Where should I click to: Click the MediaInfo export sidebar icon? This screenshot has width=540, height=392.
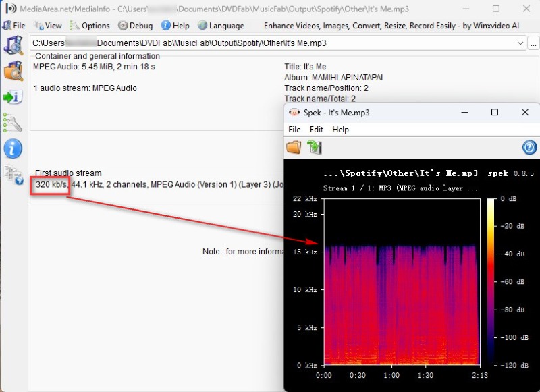click(13, 97)
